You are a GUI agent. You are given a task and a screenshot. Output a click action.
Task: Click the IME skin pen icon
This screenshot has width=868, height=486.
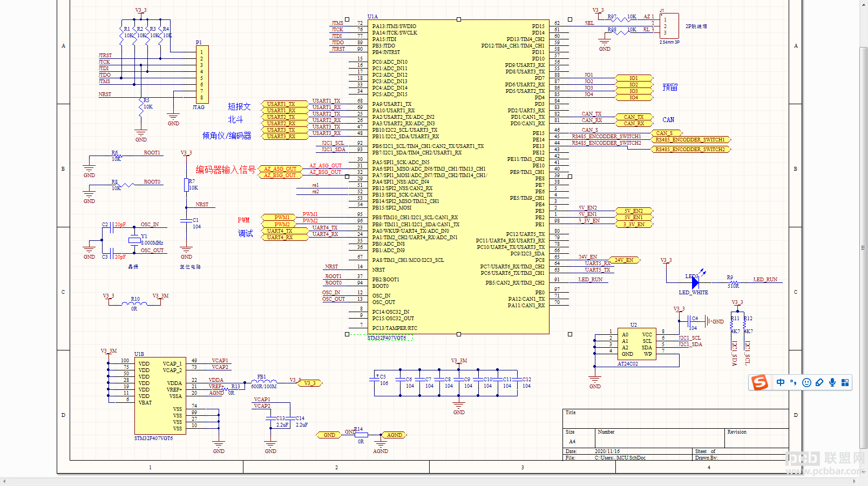[819, 382]
